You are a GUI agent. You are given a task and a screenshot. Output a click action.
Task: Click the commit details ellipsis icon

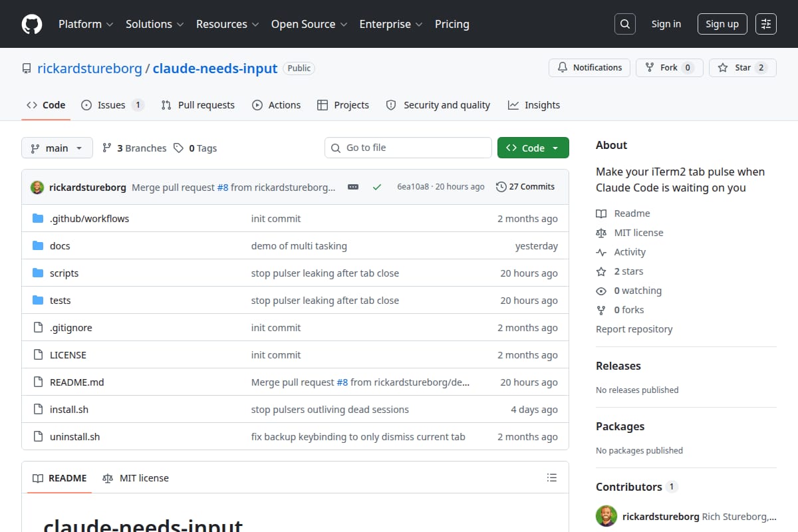tap(353, 187)
